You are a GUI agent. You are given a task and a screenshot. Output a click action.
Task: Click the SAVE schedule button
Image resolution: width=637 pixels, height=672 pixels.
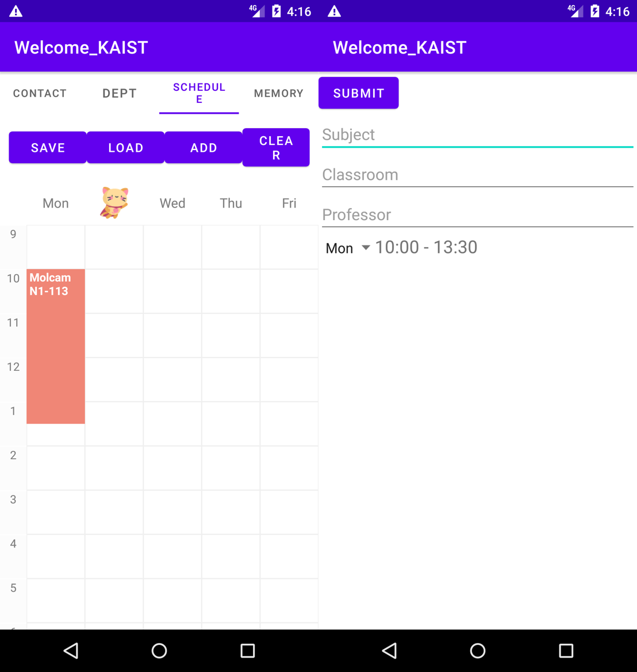coord(48,147)
